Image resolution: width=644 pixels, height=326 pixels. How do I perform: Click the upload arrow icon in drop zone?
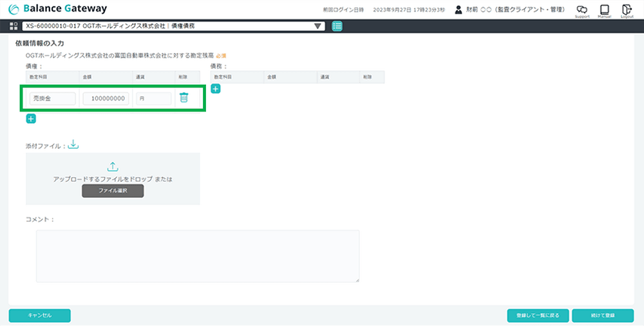[x=113, y=166]
